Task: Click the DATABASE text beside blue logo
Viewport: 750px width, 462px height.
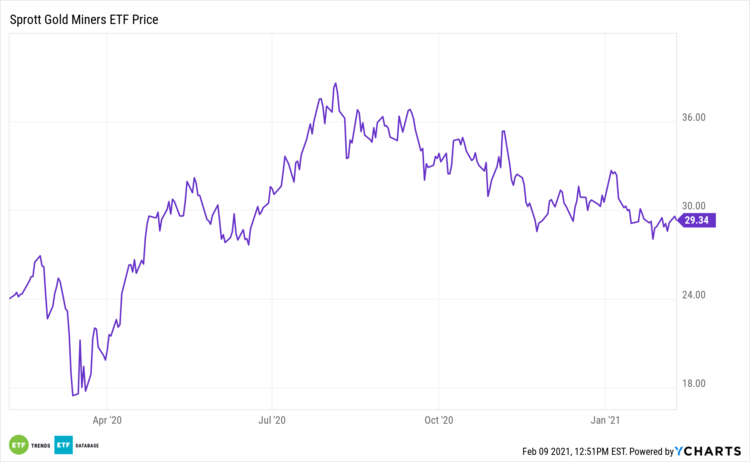Action: tap(91, 444)
